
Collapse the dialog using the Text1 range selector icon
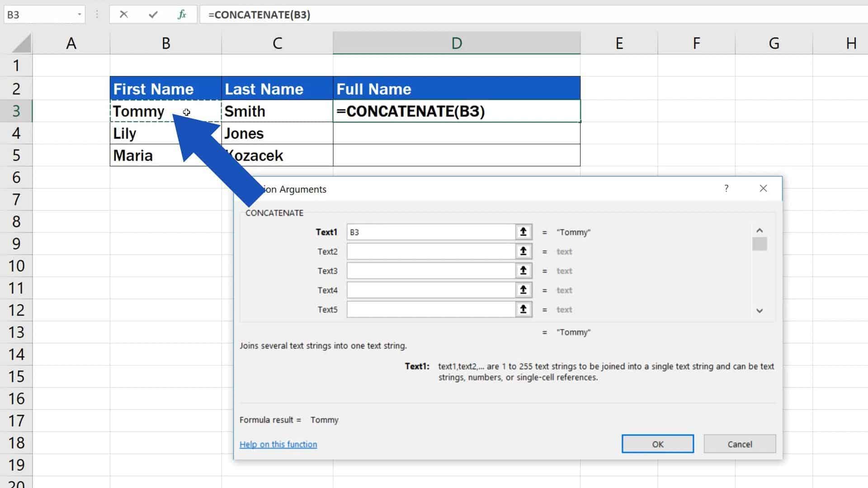523,232
